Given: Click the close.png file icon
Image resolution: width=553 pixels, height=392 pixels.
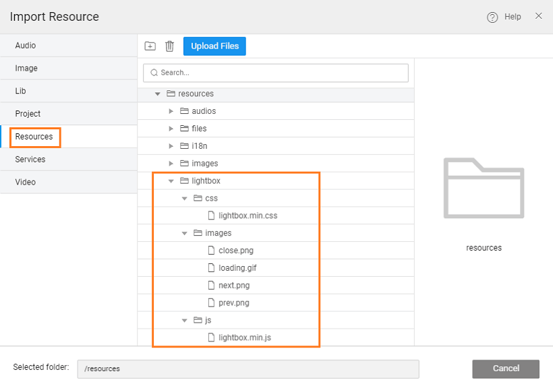Looking at the screenshot, I should coord(211,251).
